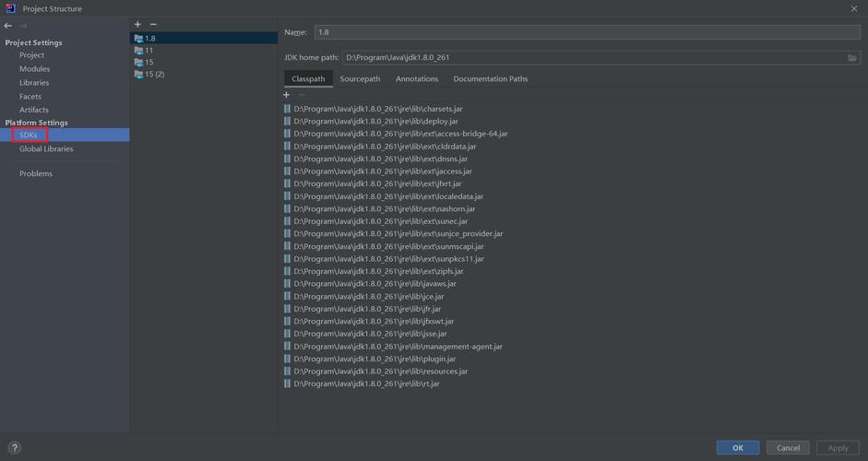Open Global Libraries settings
The width and height of the screenshot is (868, 461).
pyautogui.click(x=46, y=148)
